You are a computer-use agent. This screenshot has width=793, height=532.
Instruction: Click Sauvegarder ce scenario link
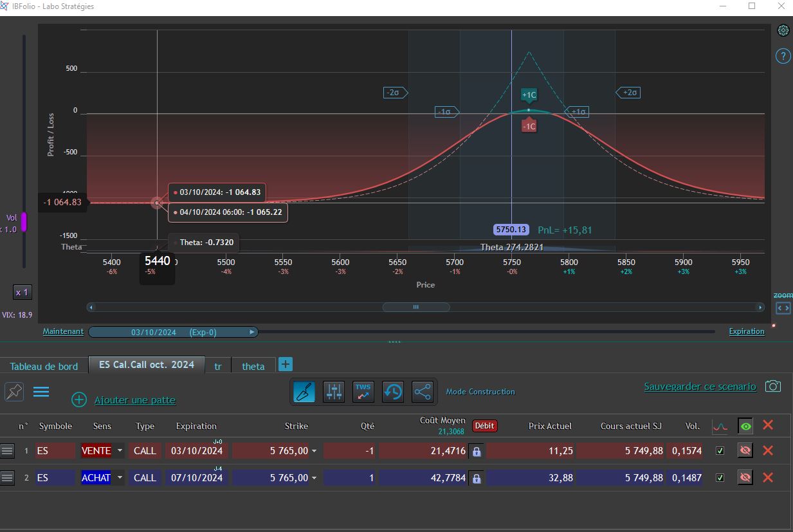700,387
